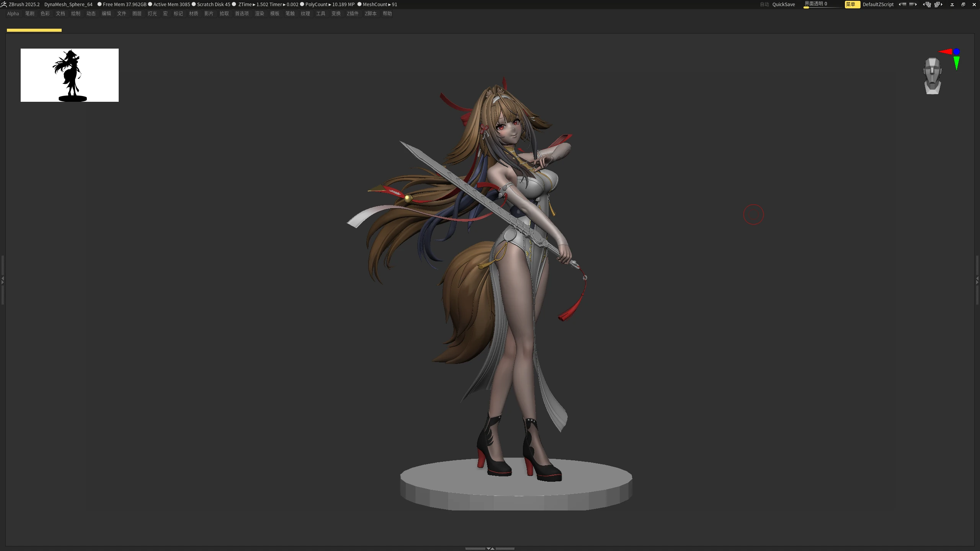This screenshot has height=551, width=980.
Task: Expand the left tray divider arrows
Action: [x=2, y=280]
